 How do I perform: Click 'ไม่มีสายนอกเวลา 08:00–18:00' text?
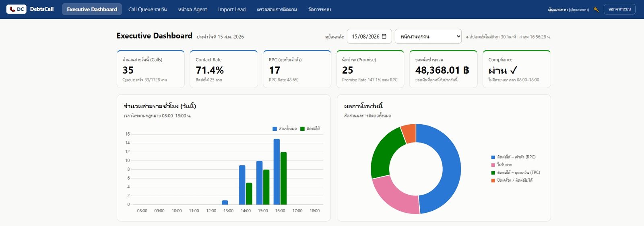pyautogui.click(x=514, y=80)
